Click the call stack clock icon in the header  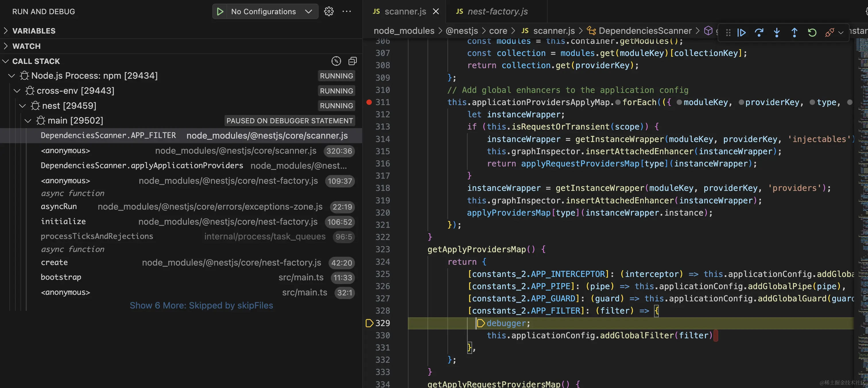[336, 61]
